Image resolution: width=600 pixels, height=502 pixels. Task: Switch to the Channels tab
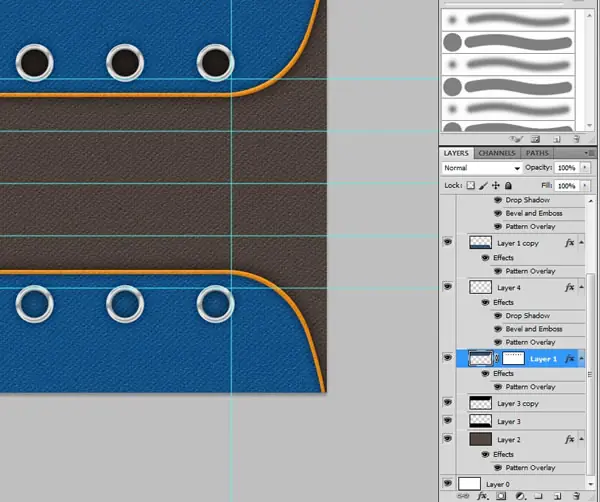(x=497, y=153)
